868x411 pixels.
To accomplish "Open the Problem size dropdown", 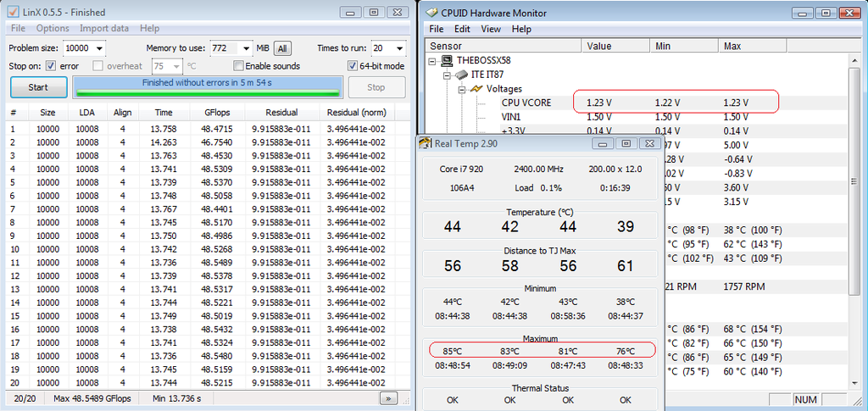I will coord(100,48).
